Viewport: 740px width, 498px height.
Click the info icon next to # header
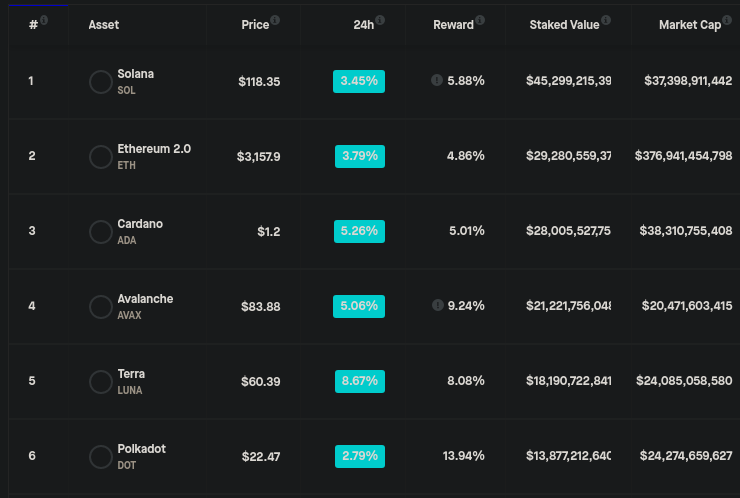click(44, 20)
